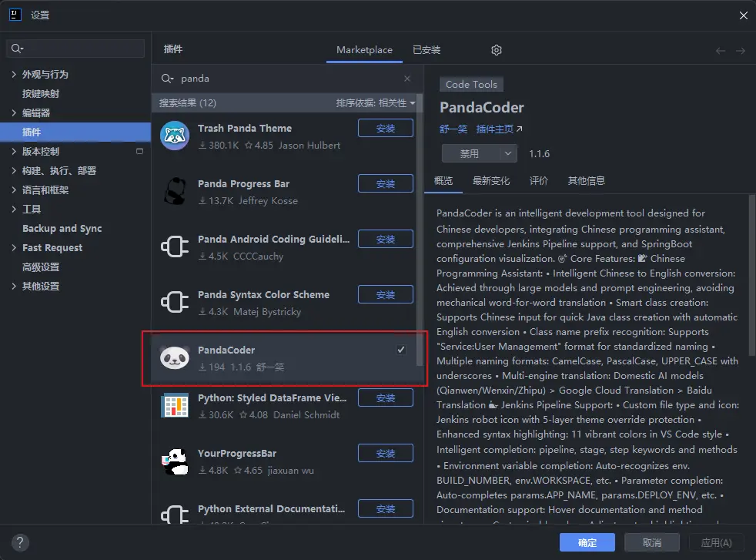
Task: Select the 最新变化 tab
Action: point(491,181)
